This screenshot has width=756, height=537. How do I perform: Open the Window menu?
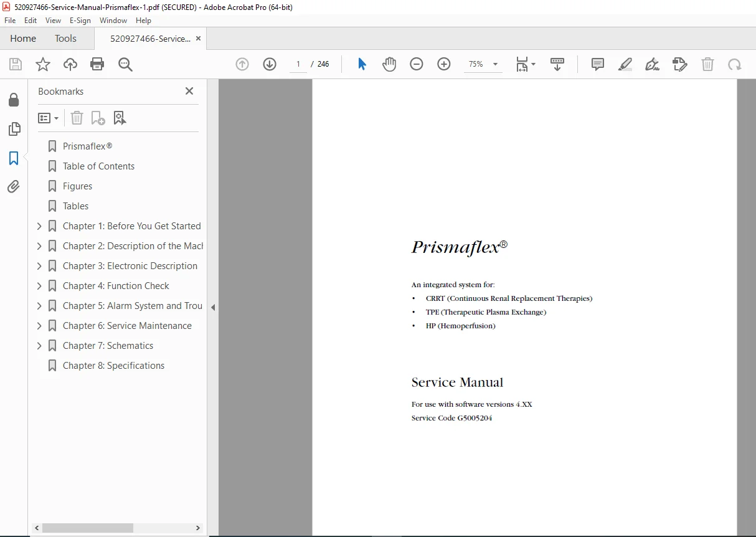(113, 21)
